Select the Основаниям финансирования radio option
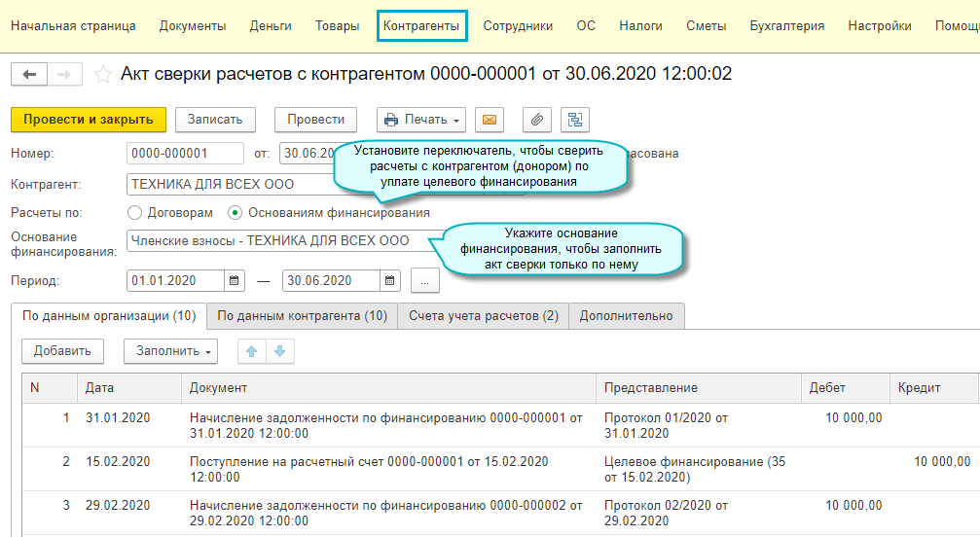 click(235, 212)
